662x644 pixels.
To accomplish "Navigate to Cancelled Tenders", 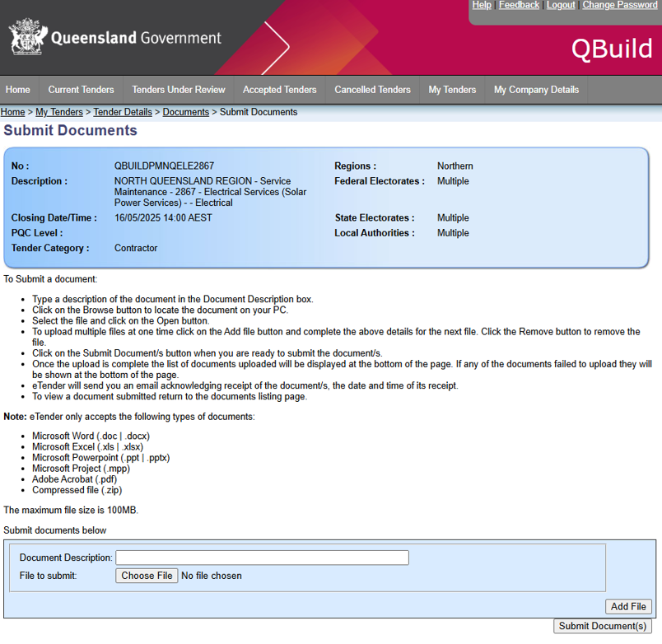I will pos(372,90).
